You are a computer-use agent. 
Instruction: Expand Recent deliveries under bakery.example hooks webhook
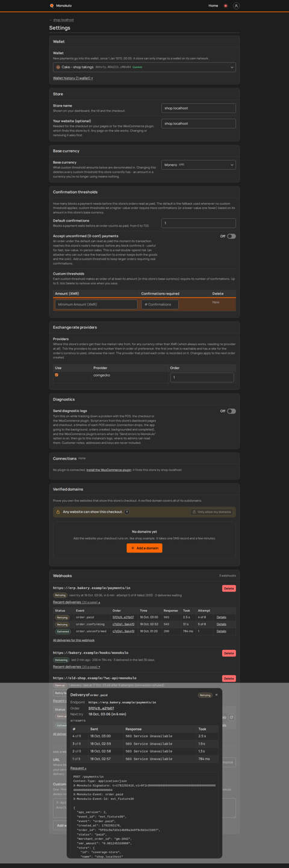(x=76, y=667)
